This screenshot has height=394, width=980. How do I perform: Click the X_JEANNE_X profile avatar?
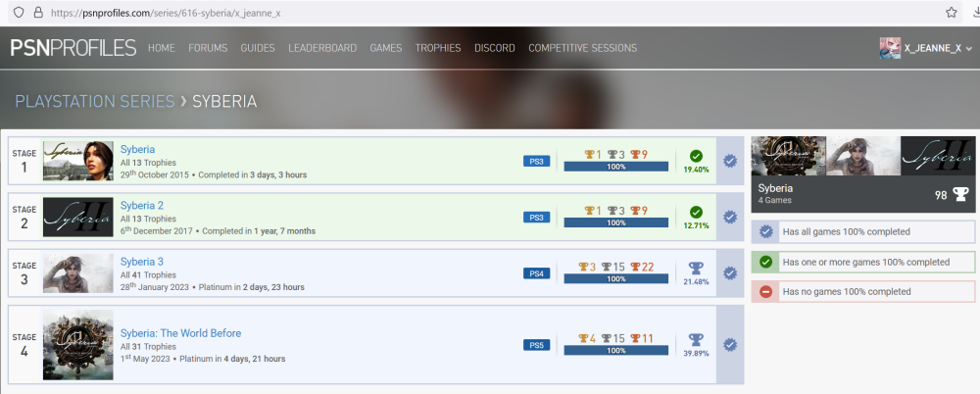click(890, 48)
